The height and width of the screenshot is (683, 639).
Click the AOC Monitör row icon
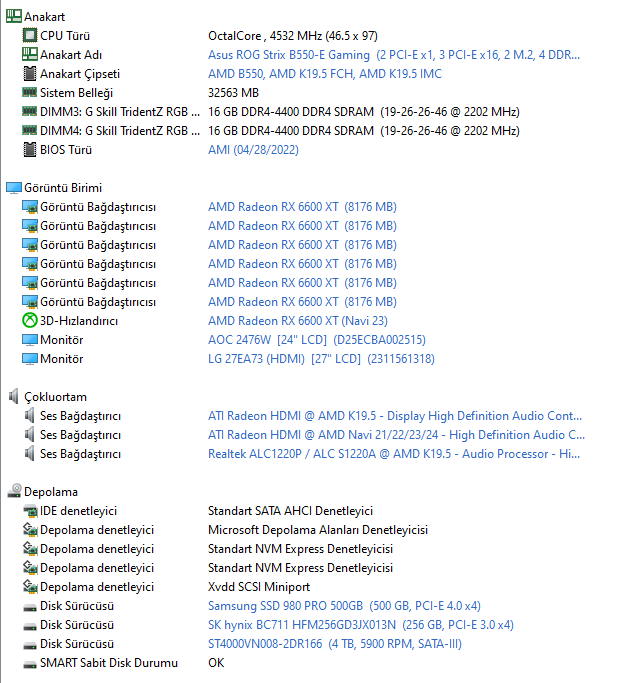[x=30, y=340]
